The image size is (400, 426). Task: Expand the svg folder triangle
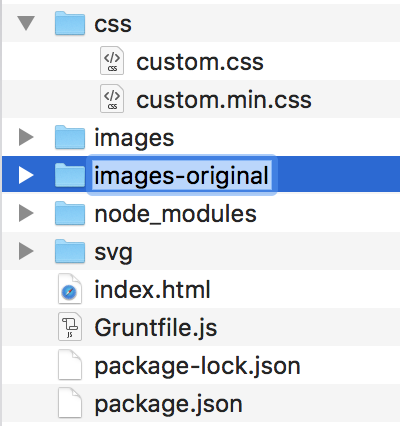(x=26, y=251)
